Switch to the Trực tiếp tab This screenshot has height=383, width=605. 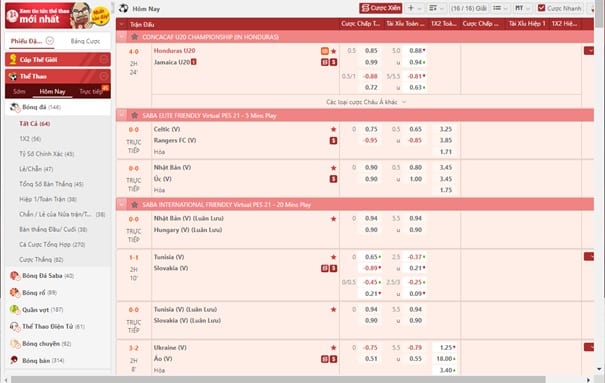(91, 91)
